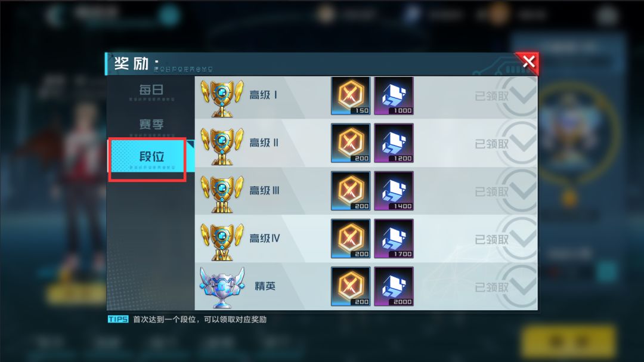Click the silver 精英 trophy icon
Image resolution: width=644 pixels, height=362 pixels.
click(x=222, y=287)
